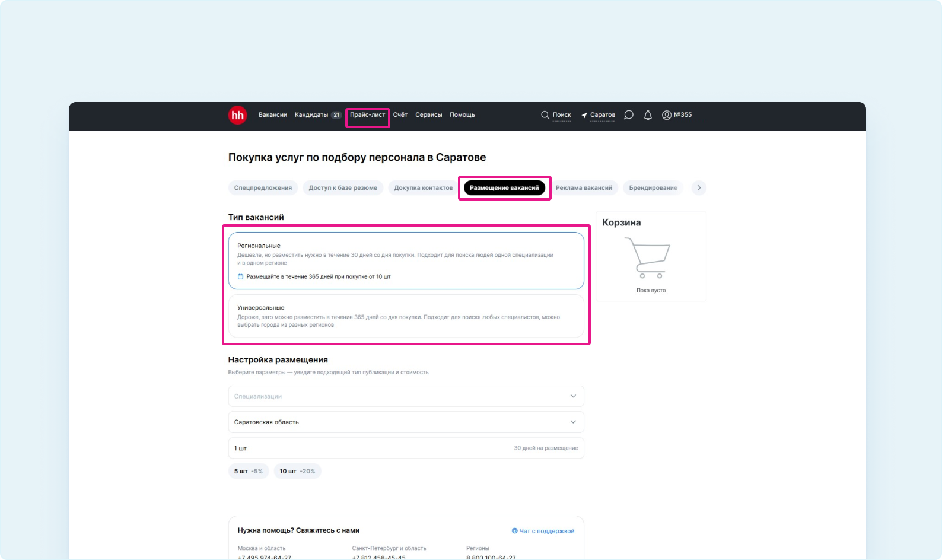
Task: Click the Пока пусто cart text
Action: [651, 291]
